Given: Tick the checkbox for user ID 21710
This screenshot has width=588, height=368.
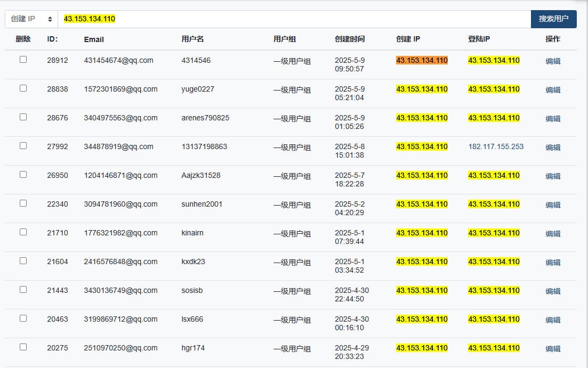Looking at the screenshot, I should (x=23, y=232).
